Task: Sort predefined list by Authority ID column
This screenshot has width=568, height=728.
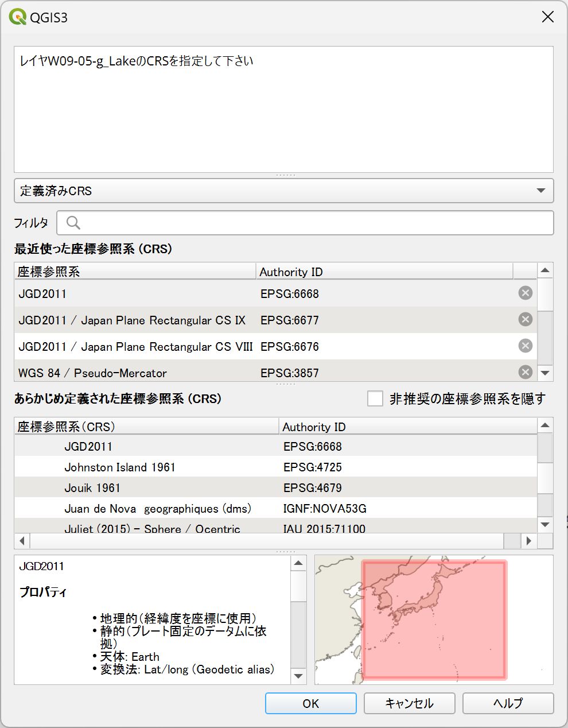Action: [408, 427]
